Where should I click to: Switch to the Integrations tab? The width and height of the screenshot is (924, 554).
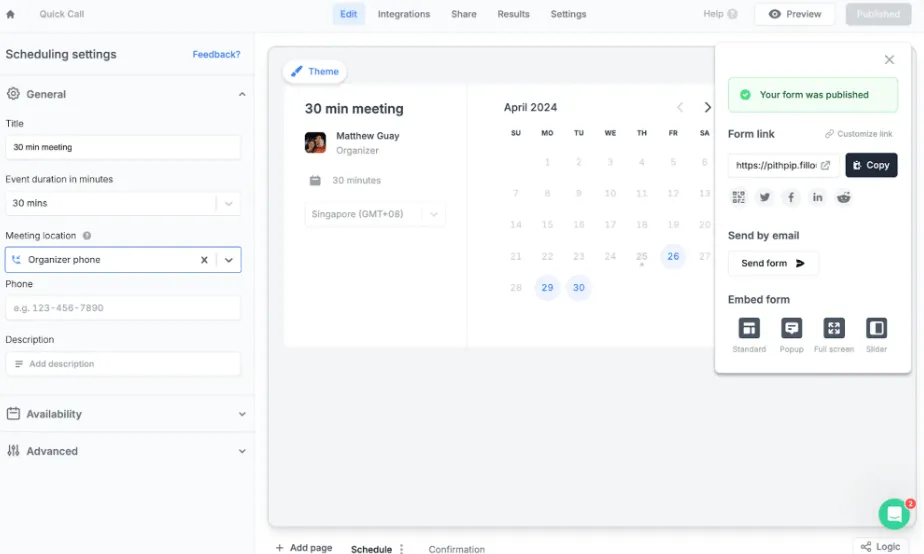point(404,14)
